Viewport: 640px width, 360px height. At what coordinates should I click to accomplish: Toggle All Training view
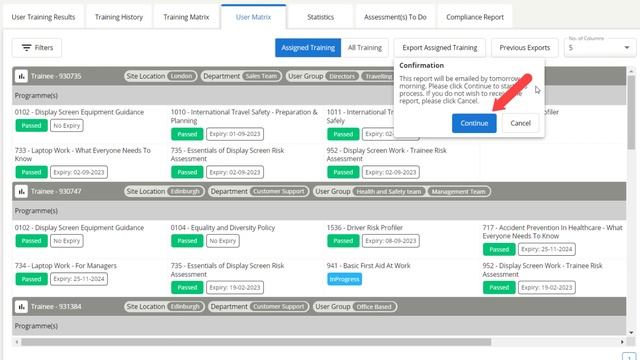pos(365,48)
